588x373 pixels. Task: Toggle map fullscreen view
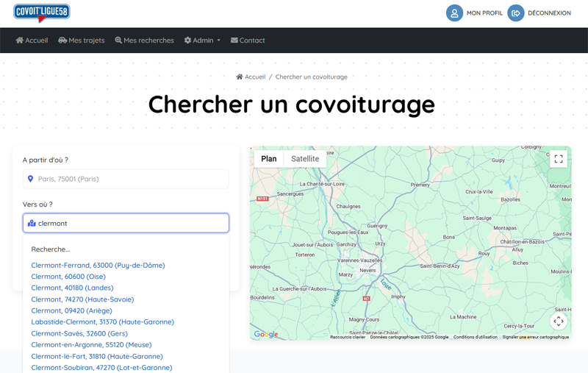tap(559, 159)
